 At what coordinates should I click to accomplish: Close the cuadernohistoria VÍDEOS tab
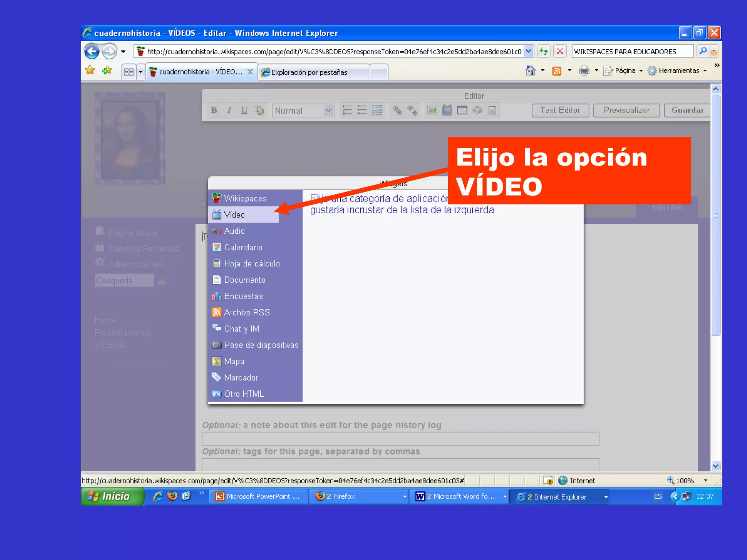250,72
